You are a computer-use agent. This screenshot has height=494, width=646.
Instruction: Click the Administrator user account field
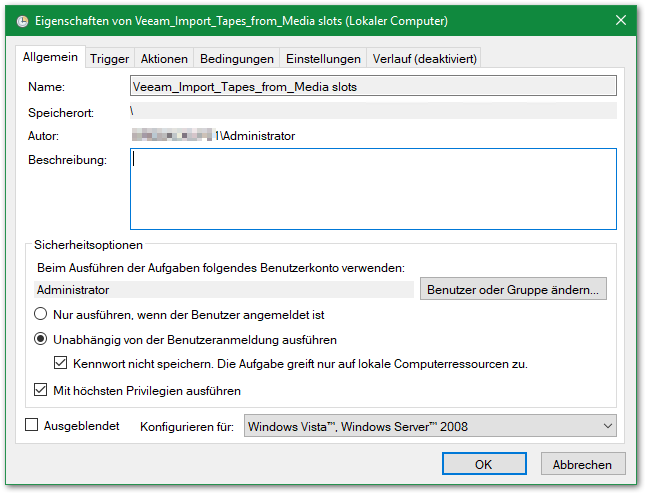[223, 290]
